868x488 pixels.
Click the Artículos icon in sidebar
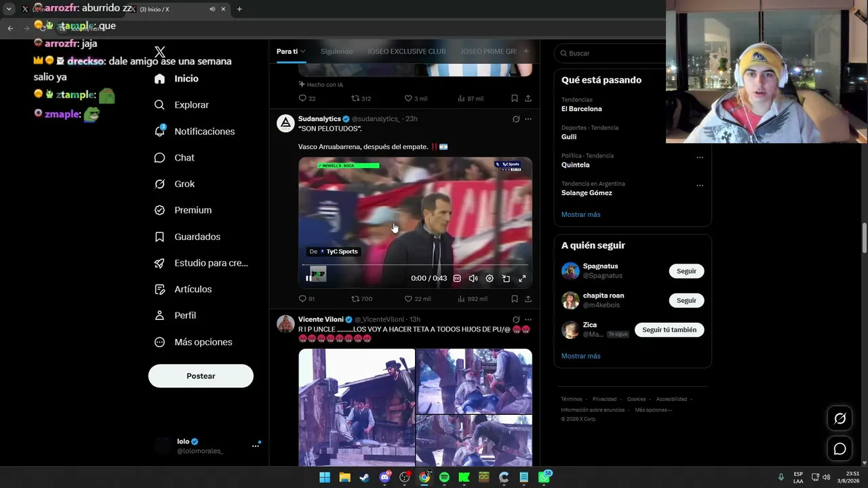click(159, 289)
